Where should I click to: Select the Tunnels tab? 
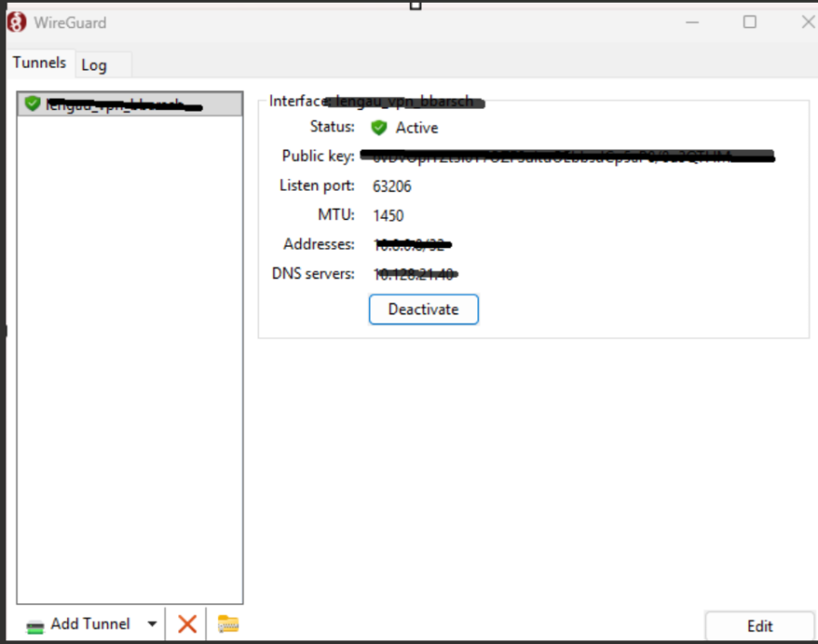click(40, 63)
